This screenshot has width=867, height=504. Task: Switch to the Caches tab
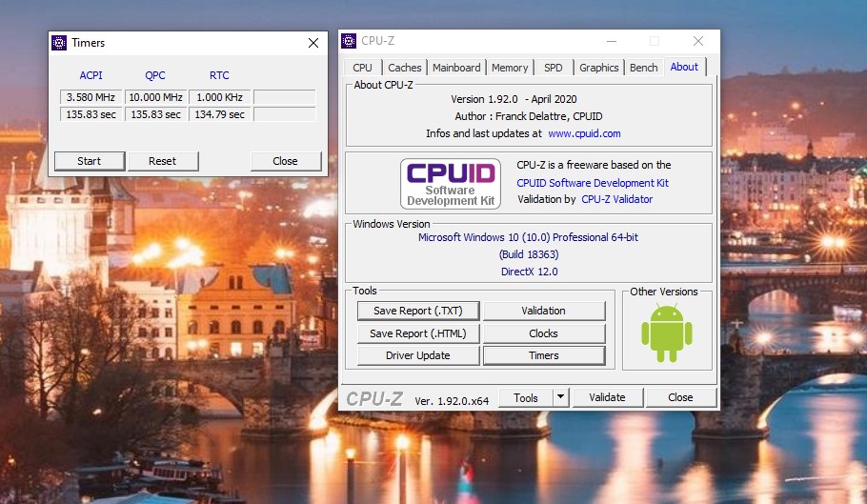tap(405, 68)
